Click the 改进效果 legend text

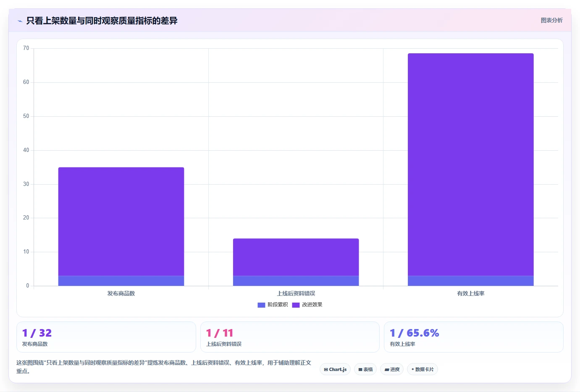click(312, 305)
